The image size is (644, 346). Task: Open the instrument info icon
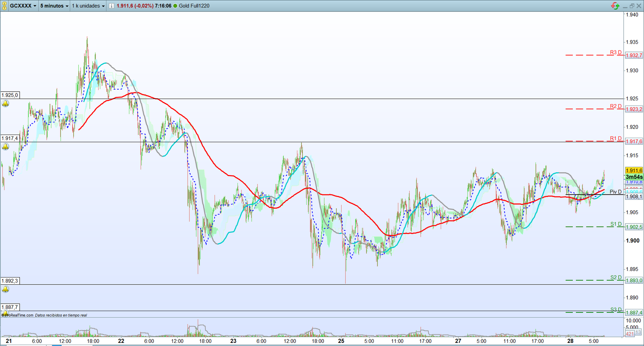[112, 6]
